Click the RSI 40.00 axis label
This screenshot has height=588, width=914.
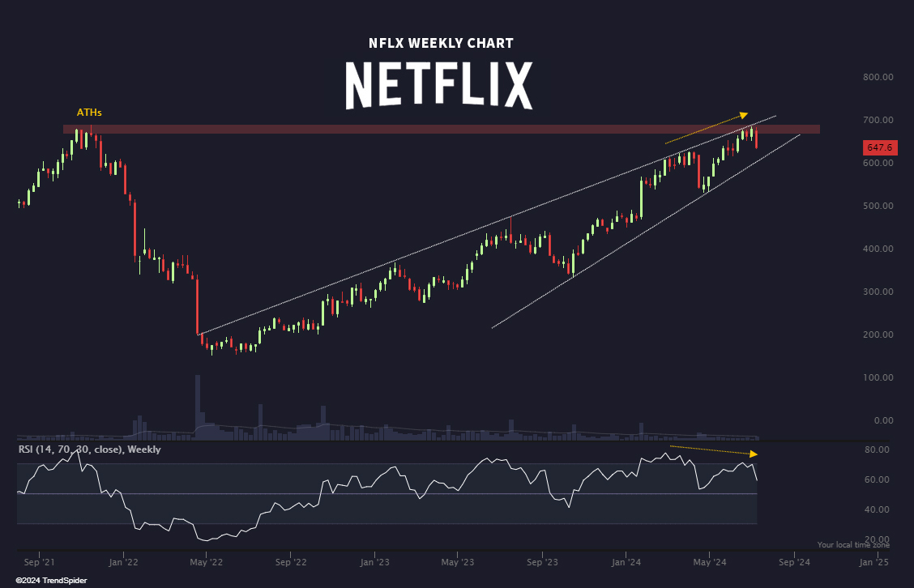[x=877, y=509]
